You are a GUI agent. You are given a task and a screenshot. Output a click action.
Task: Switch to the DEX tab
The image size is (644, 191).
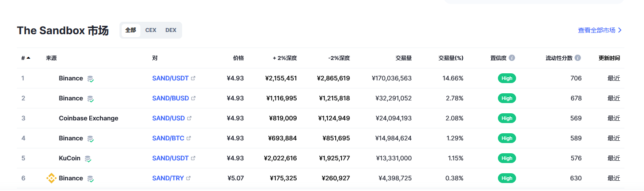(171, 30)
